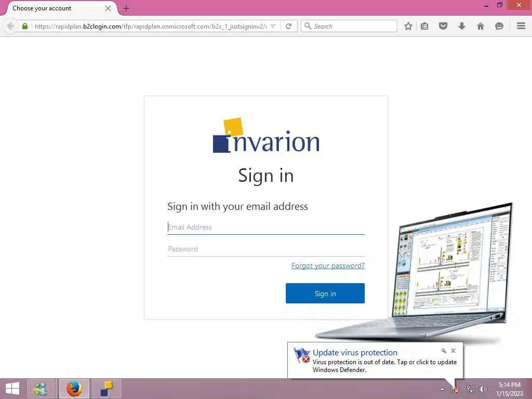Save page to Pocket icon
Screen dimensions: 532x399
pyautogui.click(x=443, y=26)
